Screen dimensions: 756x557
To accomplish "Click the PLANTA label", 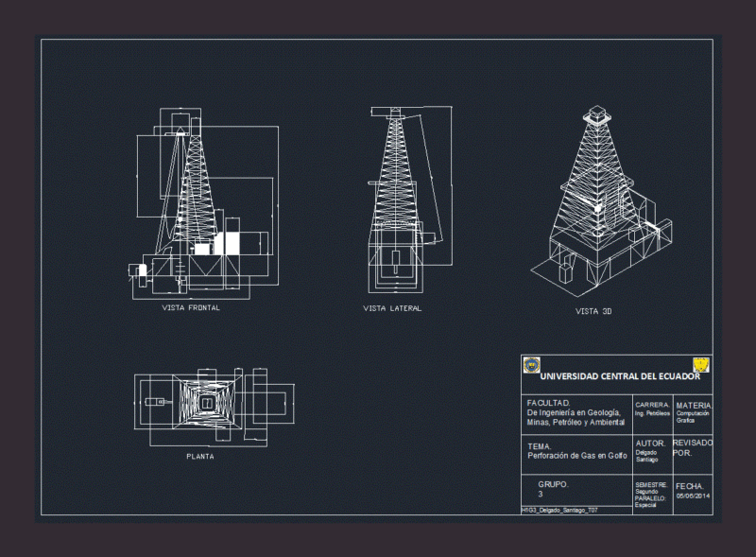I will pyautogui.click(x=200, y=456).
